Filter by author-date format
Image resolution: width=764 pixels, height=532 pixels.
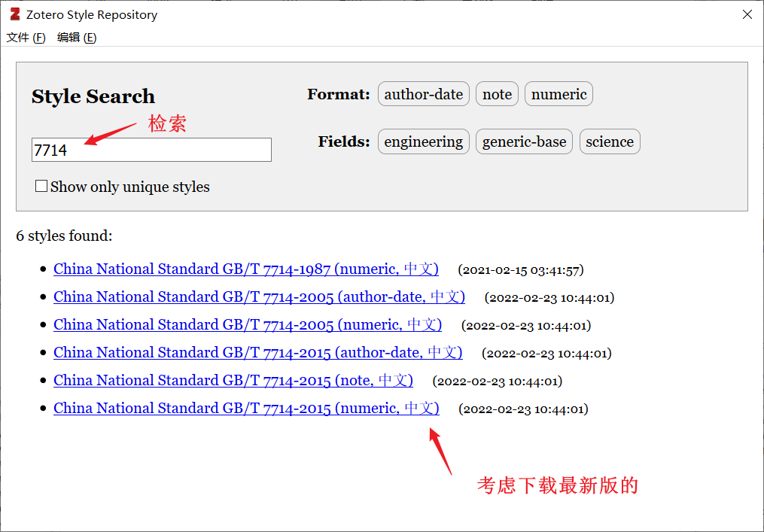coord(424,94)
